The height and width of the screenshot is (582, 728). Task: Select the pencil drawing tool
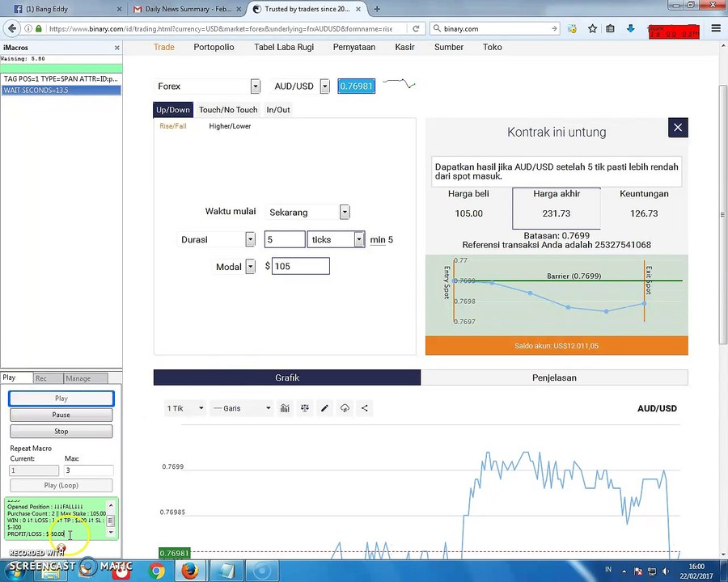tap(324, 408)
